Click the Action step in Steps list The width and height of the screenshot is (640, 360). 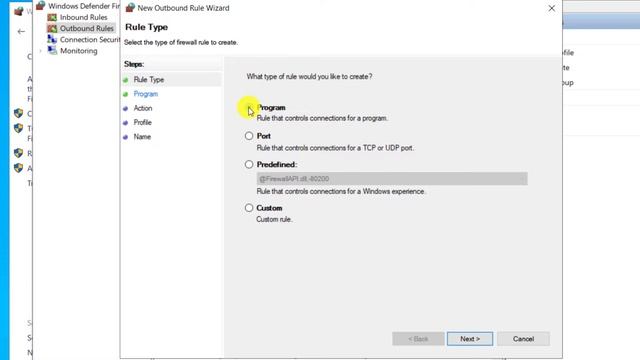click(143, 108)
